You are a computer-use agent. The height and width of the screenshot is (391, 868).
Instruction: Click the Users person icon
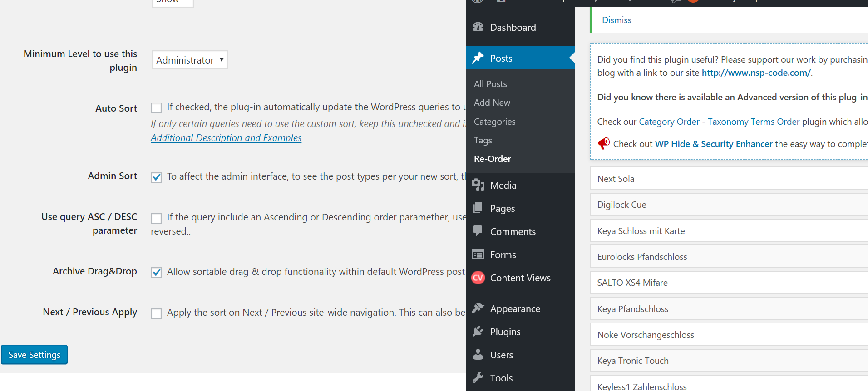(478, 355)
